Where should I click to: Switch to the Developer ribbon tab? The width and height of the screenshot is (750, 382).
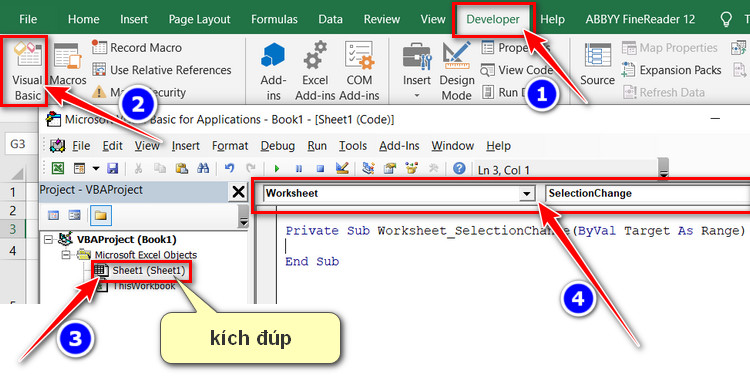pyautogui.click(x=493, y=19)
